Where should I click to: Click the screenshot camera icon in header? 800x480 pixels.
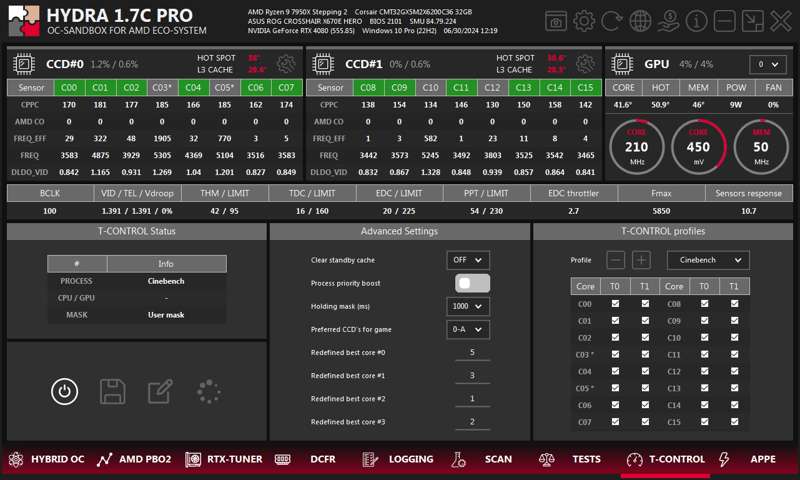tap(556, 21)
